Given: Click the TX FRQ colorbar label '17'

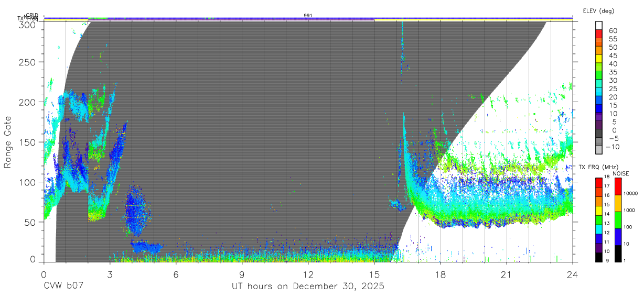Looking at the screenshot, I should click(607, 186).
